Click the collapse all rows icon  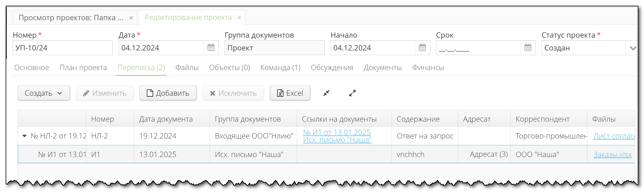click(326, 93)
